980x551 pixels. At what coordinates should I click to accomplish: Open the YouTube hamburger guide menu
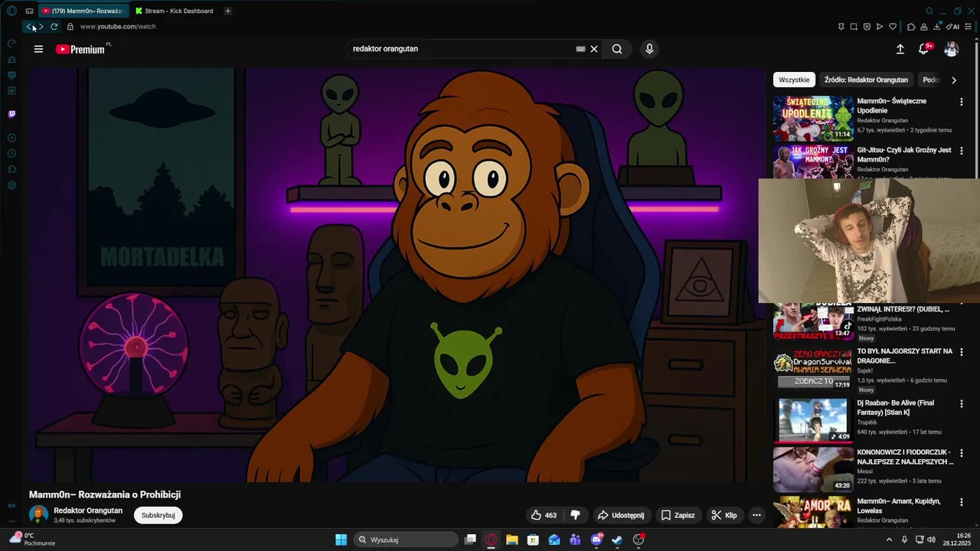point(38,49)
